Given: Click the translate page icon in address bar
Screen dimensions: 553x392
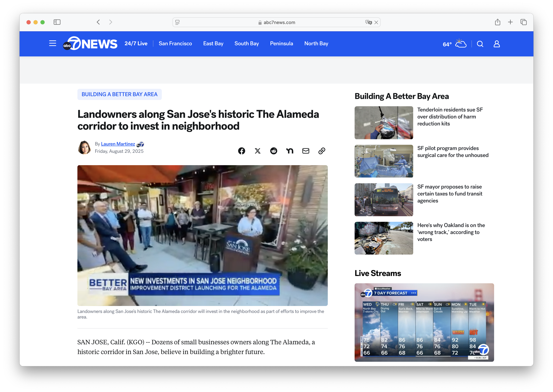Looking at the screenshot, I should tap(368, 22).
